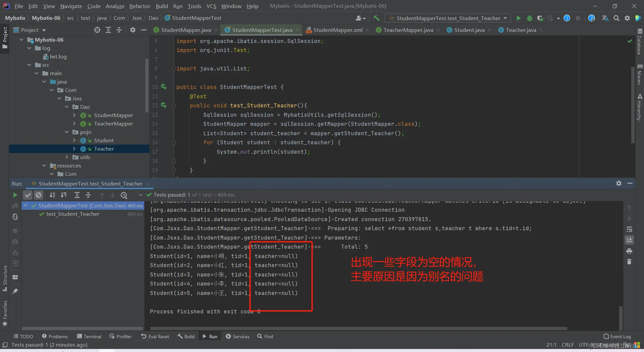The width and height of the screenshot is (644, 352).
Task: Open the Terminal tool window
Action: click(89, 336)
